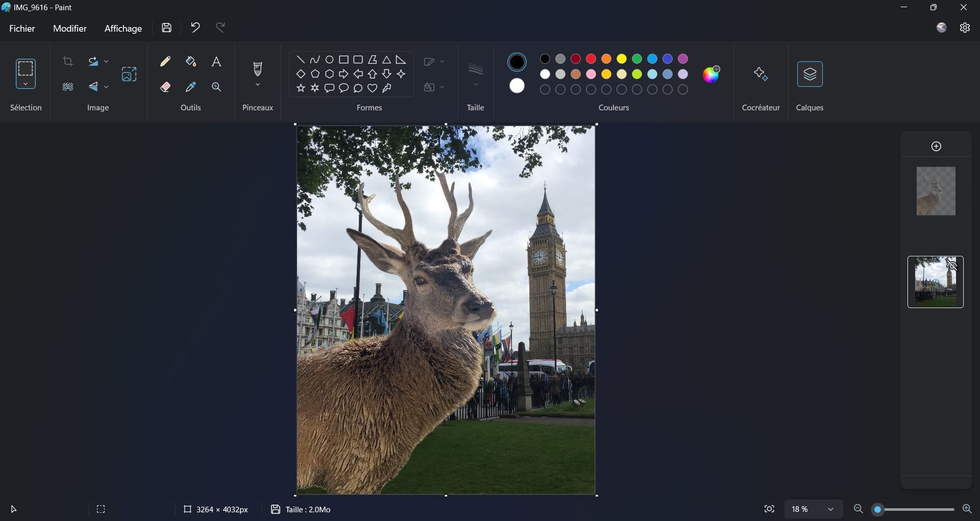Select the Fill bucket tool

coord(191,62)
